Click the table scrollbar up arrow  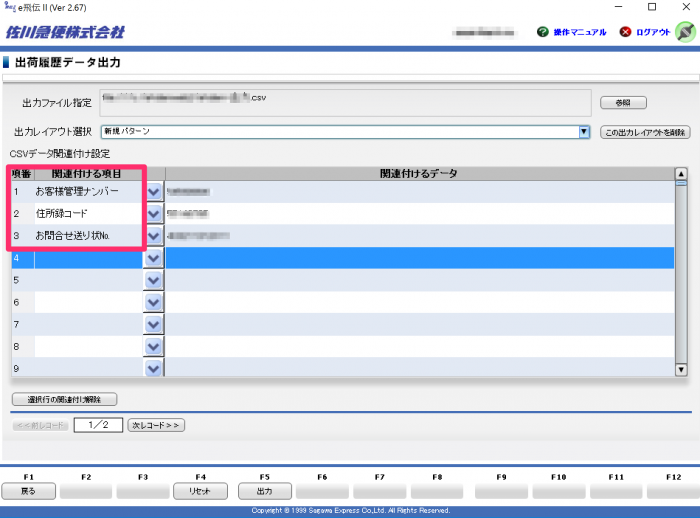(x=681, y=174)
